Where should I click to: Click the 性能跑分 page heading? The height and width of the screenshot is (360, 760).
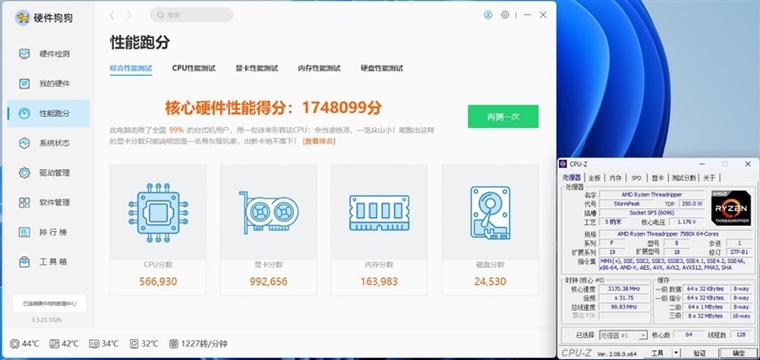coord(140,42)
